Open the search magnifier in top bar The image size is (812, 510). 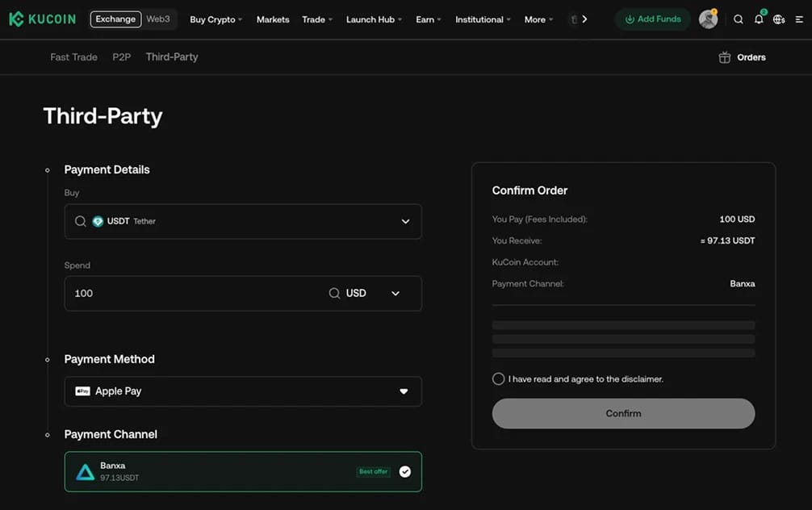point(739,19)
